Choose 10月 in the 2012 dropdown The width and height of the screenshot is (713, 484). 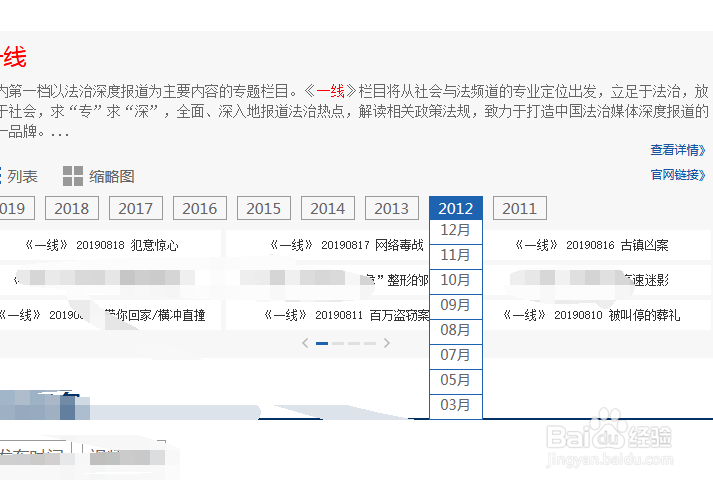(456, 280)
